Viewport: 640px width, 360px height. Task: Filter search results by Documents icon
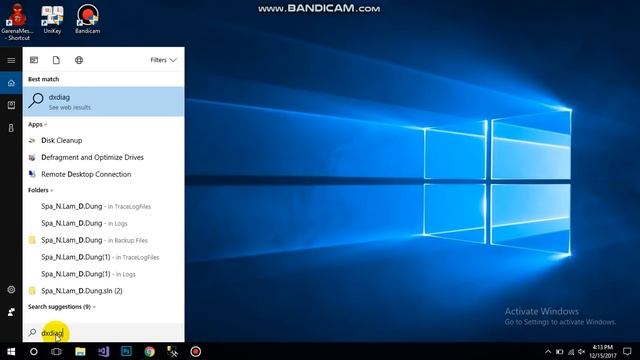click(x=56, y=60)
